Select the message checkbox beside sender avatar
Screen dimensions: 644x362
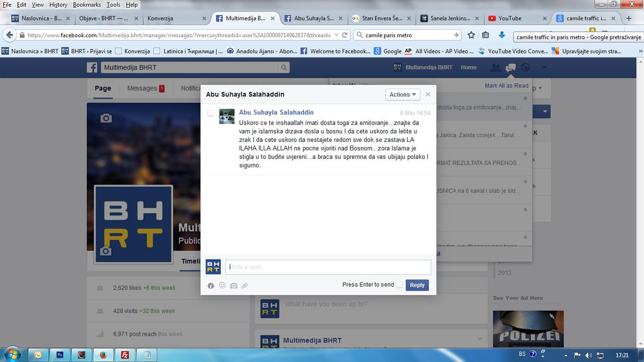tap(210, 113)
